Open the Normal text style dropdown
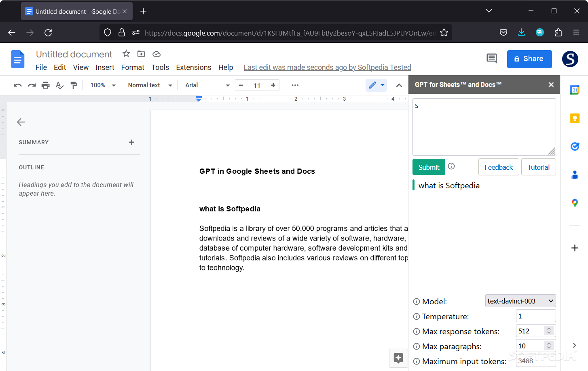Screen dimensions: 588x371 coord(150,85)
